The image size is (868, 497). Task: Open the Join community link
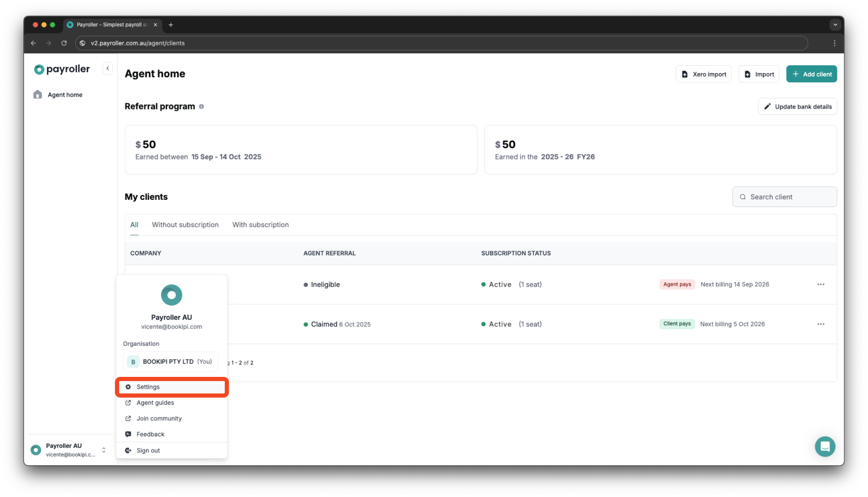click(x=159, y=418)
